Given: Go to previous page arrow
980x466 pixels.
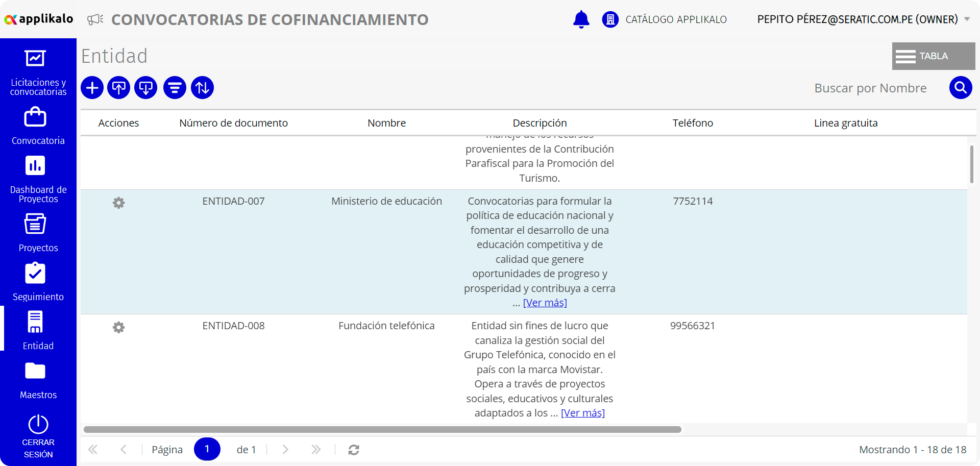Looking at the screenshot, I should point(124,450).
